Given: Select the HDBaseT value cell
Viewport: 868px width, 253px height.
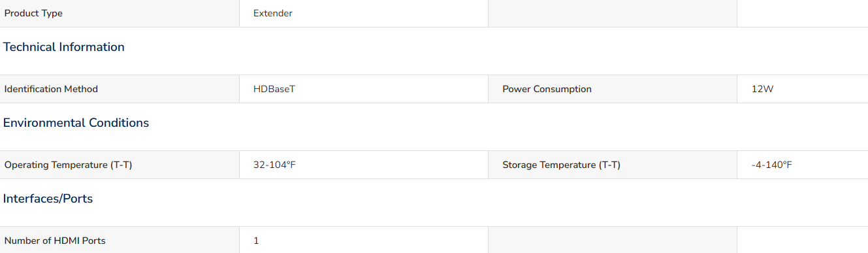Looking at the screenshot, I should click(x=364, y=89).
